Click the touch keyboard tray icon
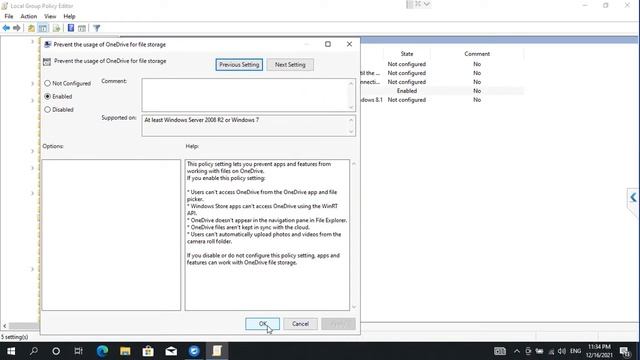This screenshot has width=640, height=360. coord(500,351)
